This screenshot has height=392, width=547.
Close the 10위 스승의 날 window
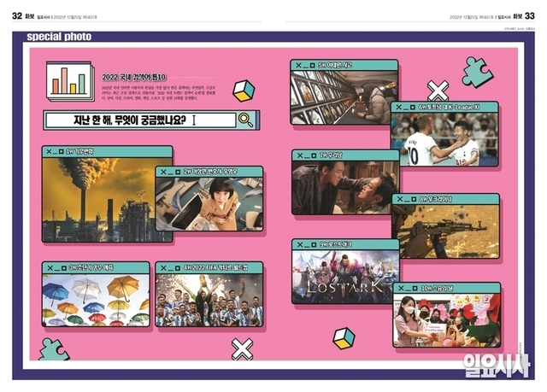[x=401, y=288]
